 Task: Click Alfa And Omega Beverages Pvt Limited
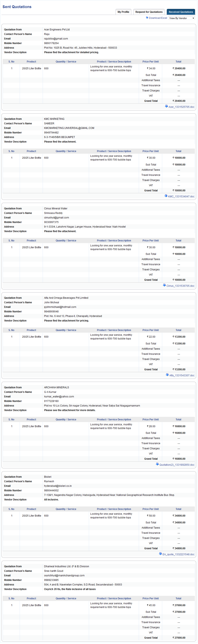66,298
